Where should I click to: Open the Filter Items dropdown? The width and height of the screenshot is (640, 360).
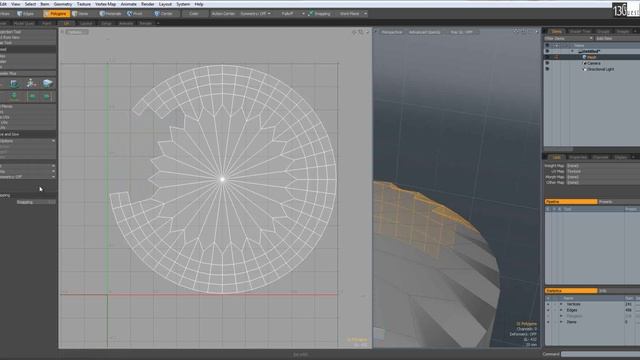pos(568,38)
